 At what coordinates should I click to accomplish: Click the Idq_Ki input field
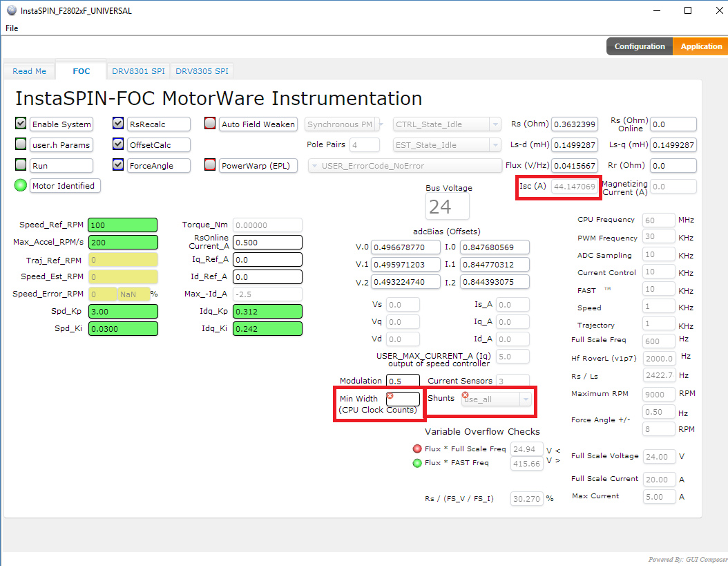click(267, 328)
